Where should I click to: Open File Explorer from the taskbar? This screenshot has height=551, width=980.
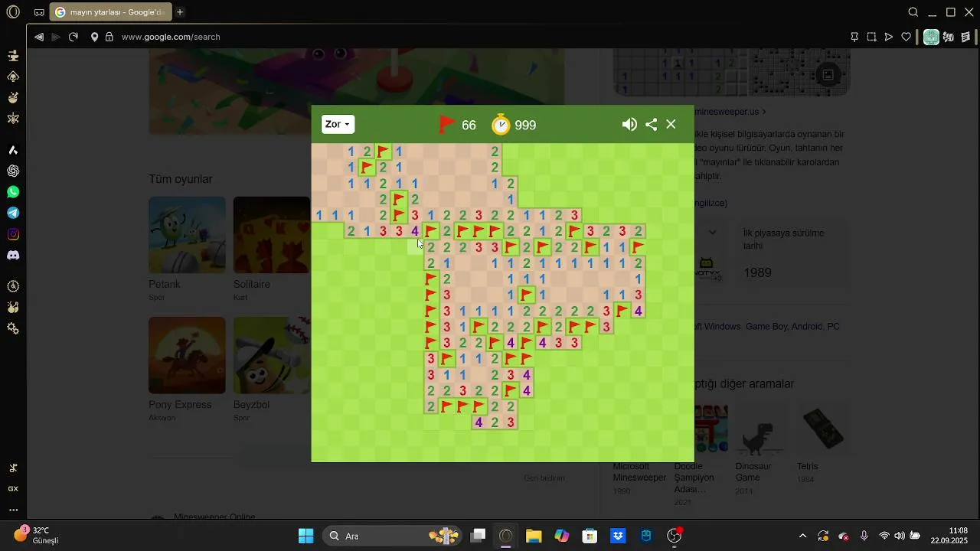tap(534, 536)
